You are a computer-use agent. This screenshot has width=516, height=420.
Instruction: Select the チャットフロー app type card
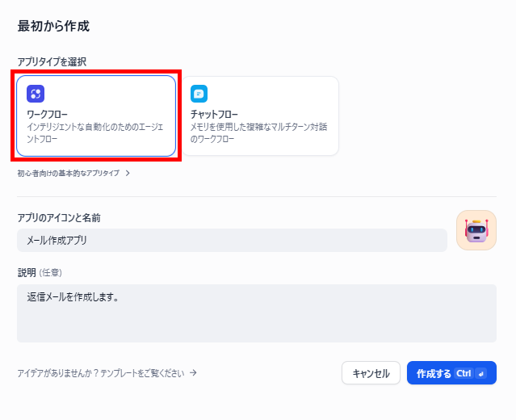pyautogui.click(x=260, y=115)
